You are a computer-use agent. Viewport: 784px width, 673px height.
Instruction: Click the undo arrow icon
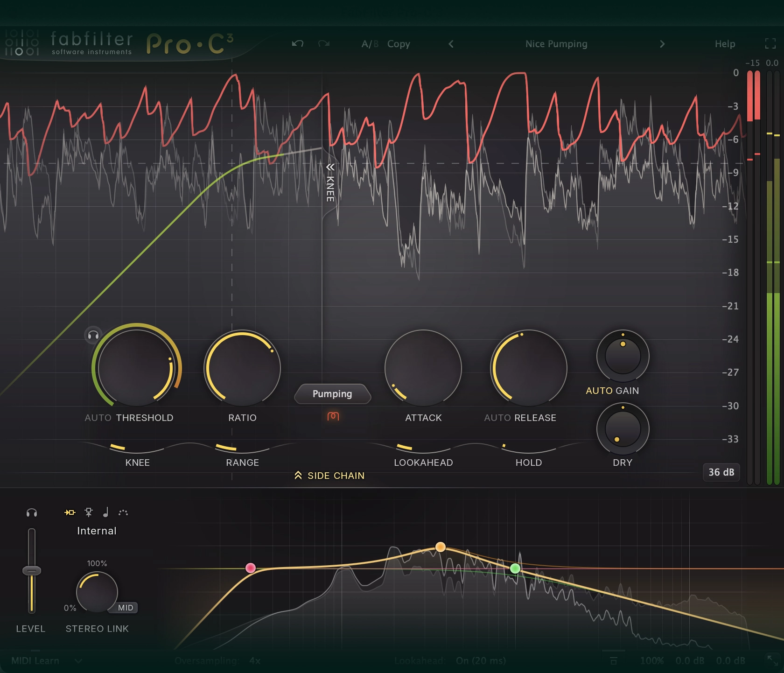coord(298,44)
